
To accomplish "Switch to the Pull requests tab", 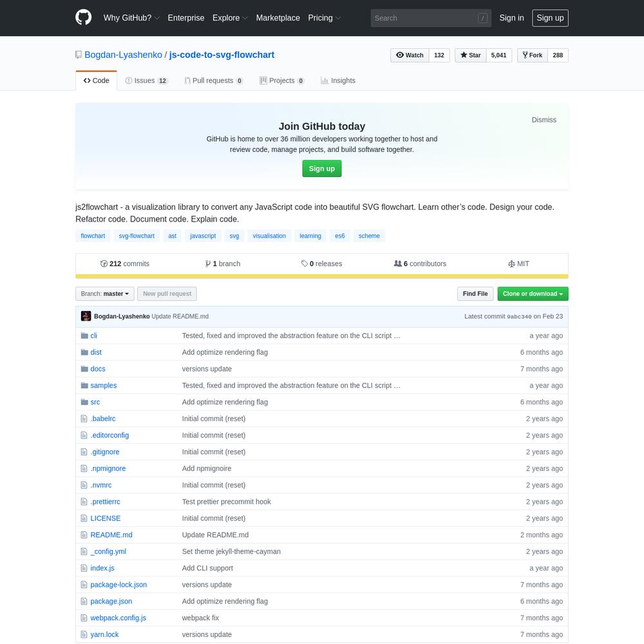I will coord(214,80).
